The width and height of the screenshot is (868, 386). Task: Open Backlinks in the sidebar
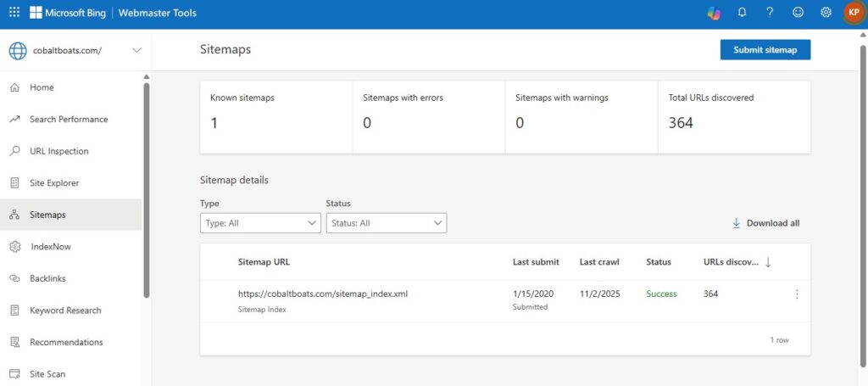click(47, 278)
